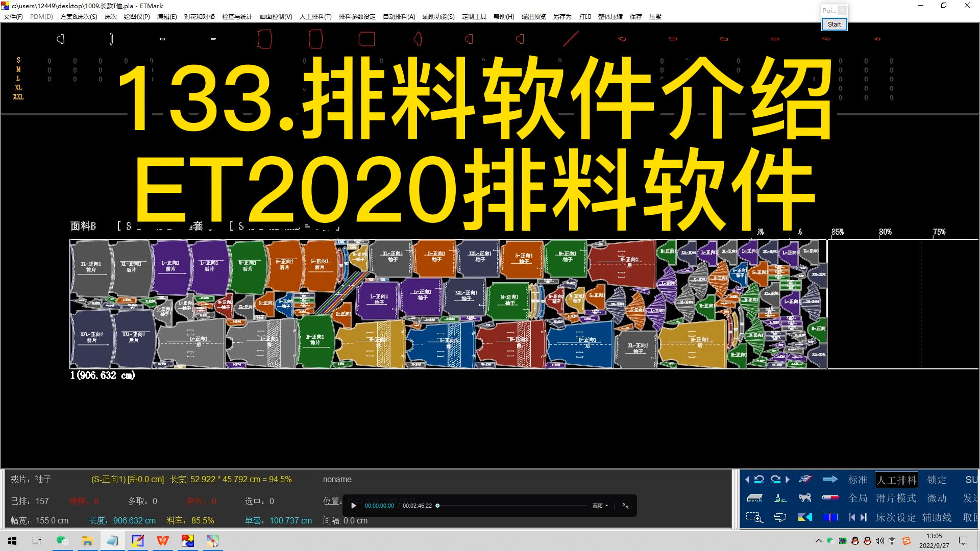The width and height of the screenshot is (980, 551).
Task: Open the 帮助(H) menu
Action: pos(504,16)
